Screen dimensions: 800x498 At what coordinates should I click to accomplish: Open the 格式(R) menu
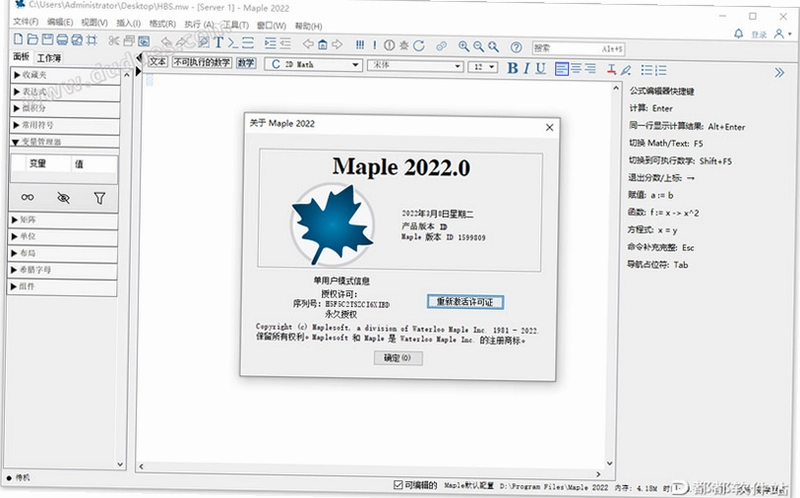click(x=163, y=23)
